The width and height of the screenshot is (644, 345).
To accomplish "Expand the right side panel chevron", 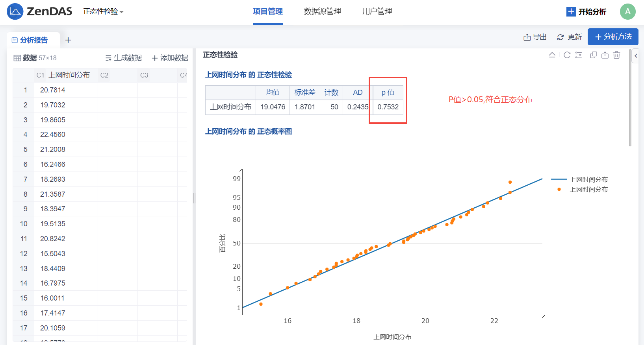I will click(x=636, y=56).
